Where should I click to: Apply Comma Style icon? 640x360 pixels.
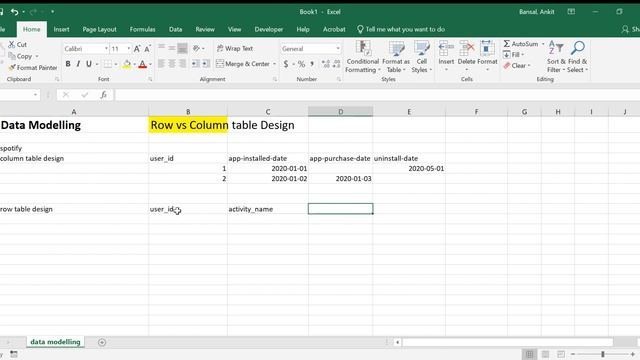(x=312, y=64)
